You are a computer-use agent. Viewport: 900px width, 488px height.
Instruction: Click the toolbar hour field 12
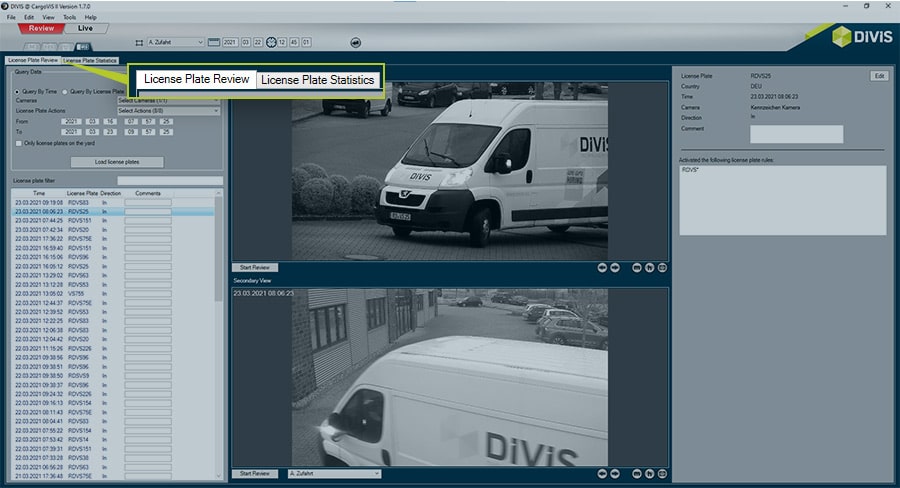(x=282, y=42)
